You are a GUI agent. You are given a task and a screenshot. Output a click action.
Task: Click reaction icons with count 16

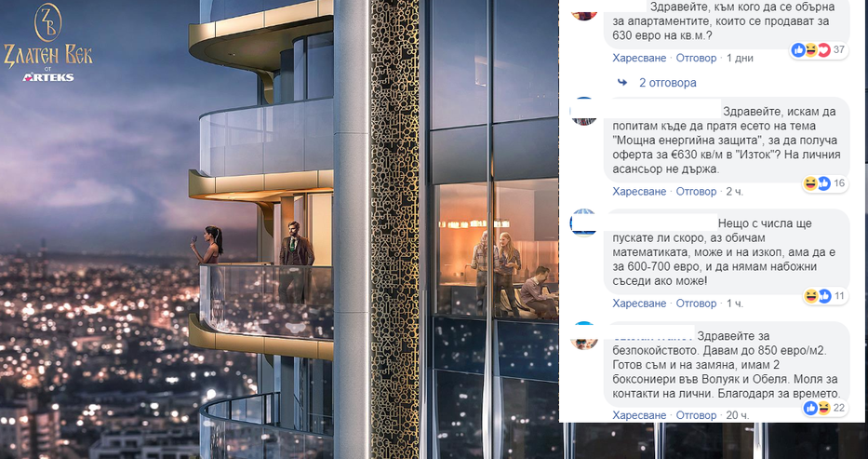825,183
